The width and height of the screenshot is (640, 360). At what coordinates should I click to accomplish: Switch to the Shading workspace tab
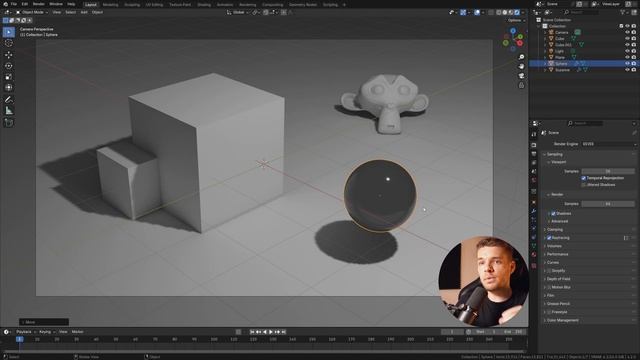[204, 5]
